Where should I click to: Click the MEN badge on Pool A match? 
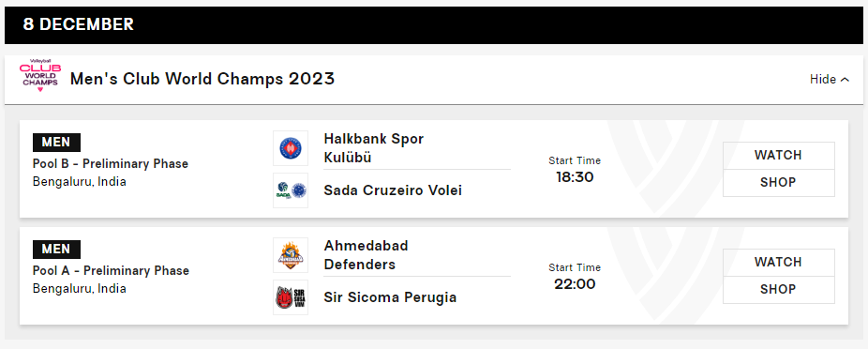point(56,250)
